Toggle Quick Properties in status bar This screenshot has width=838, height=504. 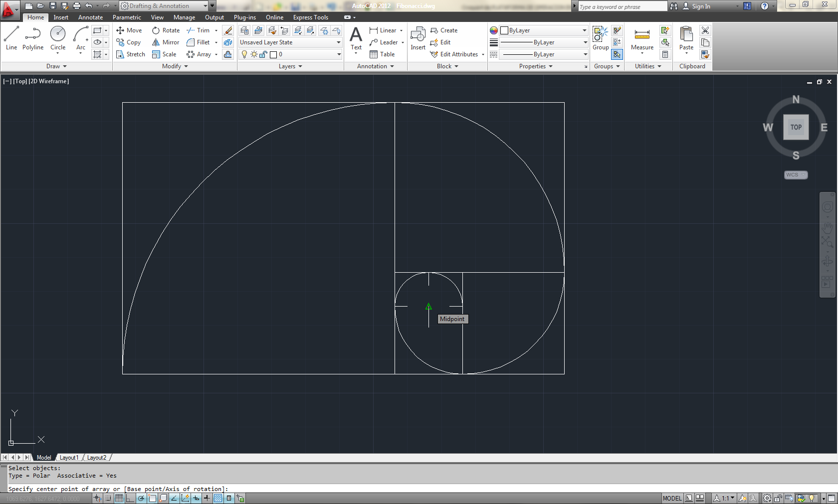coord(229,498)
